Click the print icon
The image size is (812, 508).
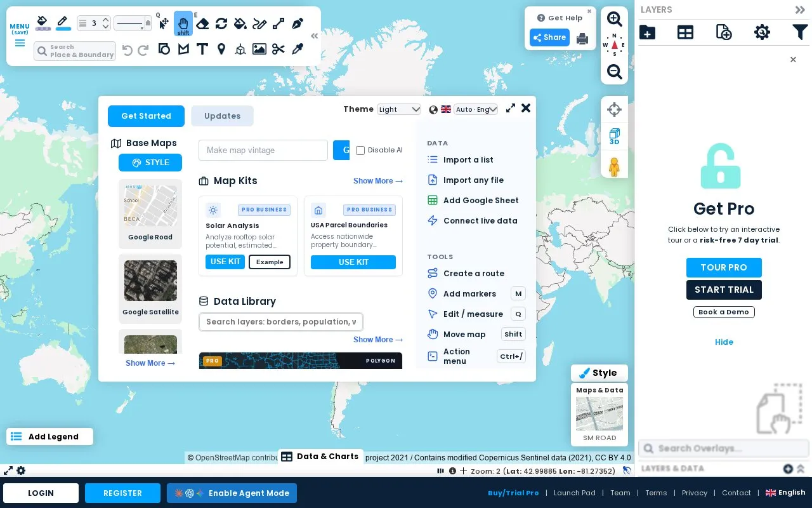click(x=582, y=39)
